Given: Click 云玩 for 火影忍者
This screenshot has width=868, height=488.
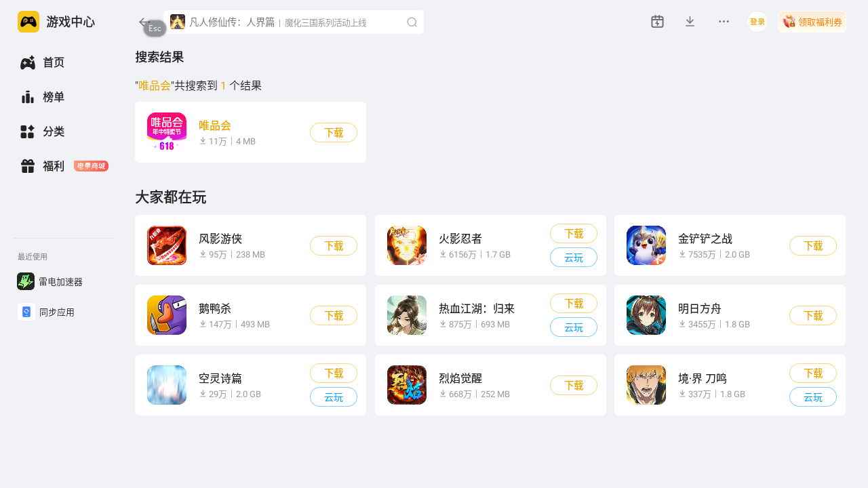Looking at the screenshot, I should tap(574, 258).
